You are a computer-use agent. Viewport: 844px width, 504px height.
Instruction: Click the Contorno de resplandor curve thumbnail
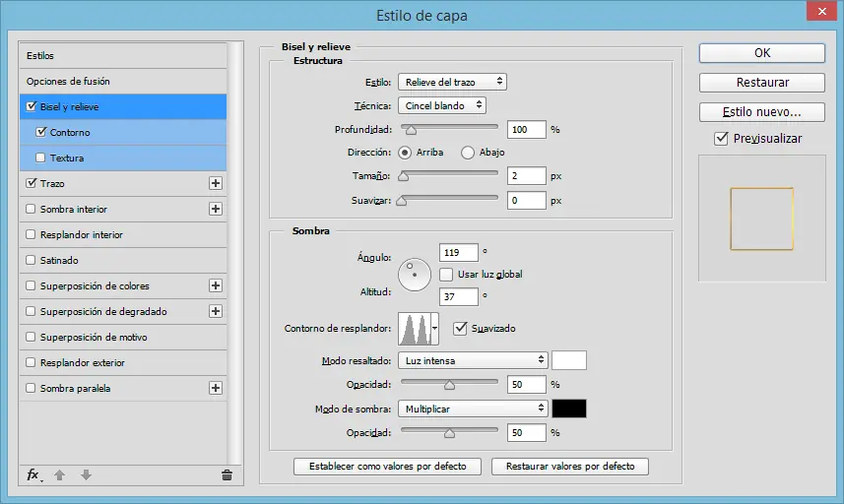pyautogui.click(x=415, y=329)
